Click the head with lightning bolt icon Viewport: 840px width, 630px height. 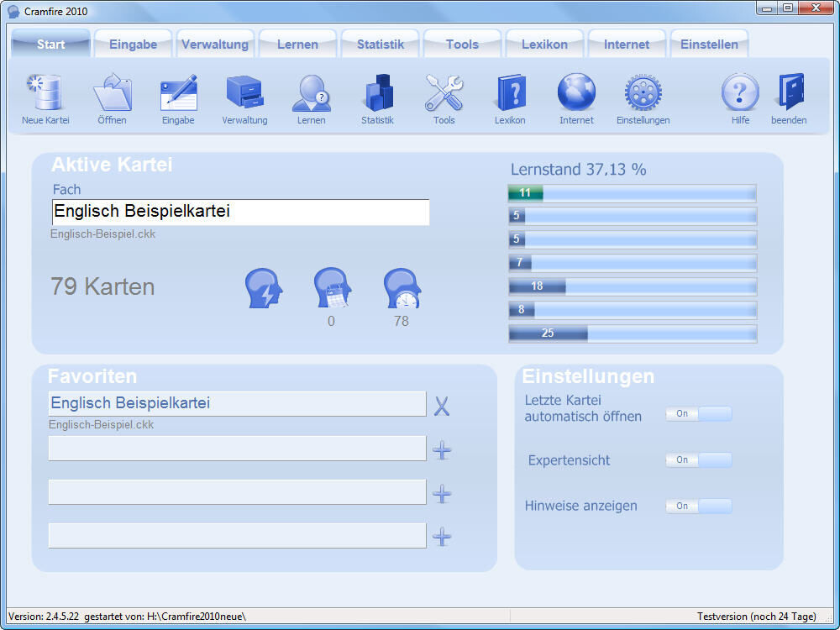(x=264, y=288)
